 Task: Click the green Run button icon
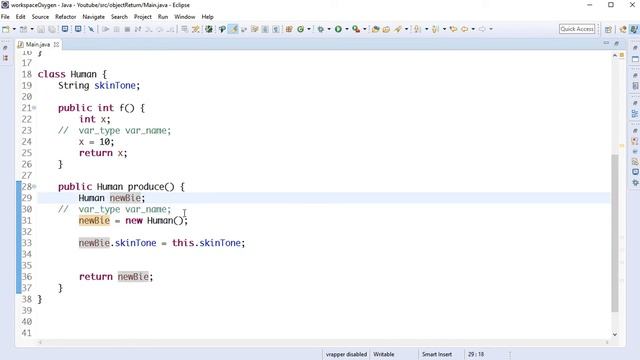(x=338, y=29)
